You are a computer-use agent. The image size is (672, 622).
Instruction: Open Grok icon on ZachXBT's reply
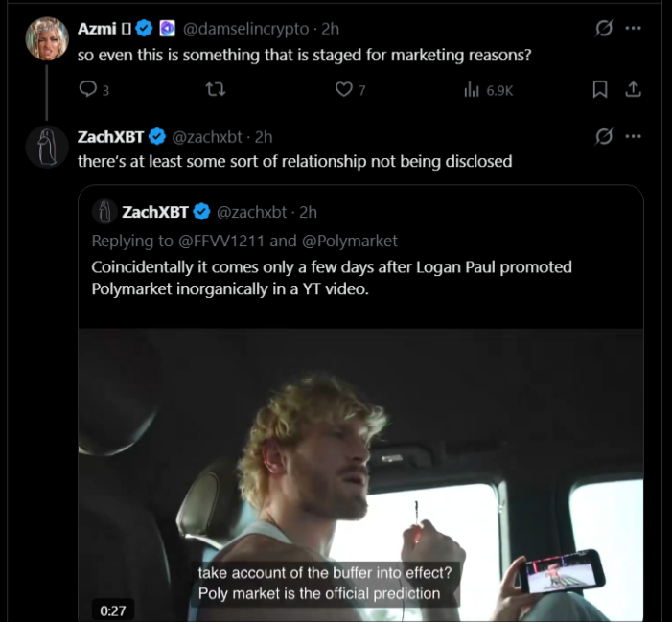click(604, 136)
